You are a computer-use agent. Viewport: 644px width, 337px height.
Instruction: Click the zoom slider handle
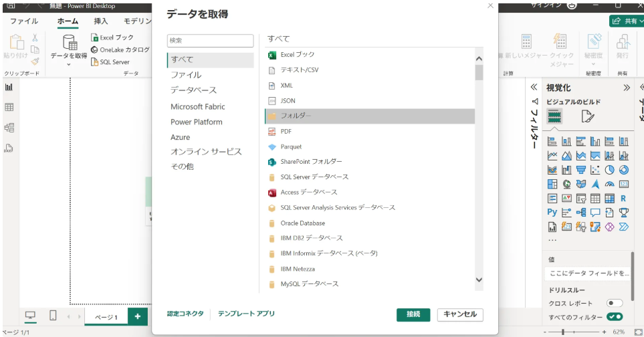pos(563,332)
